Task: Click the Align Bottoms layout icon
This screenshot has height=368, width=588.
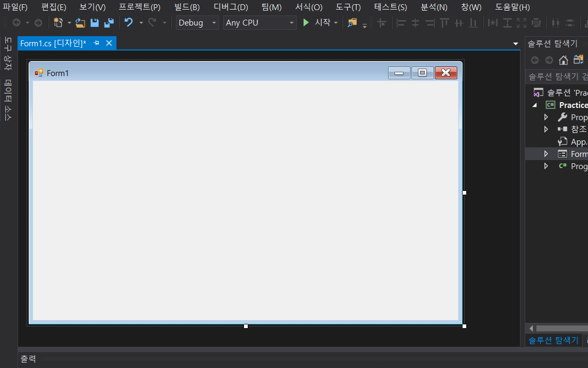Action: coord(473,23)
